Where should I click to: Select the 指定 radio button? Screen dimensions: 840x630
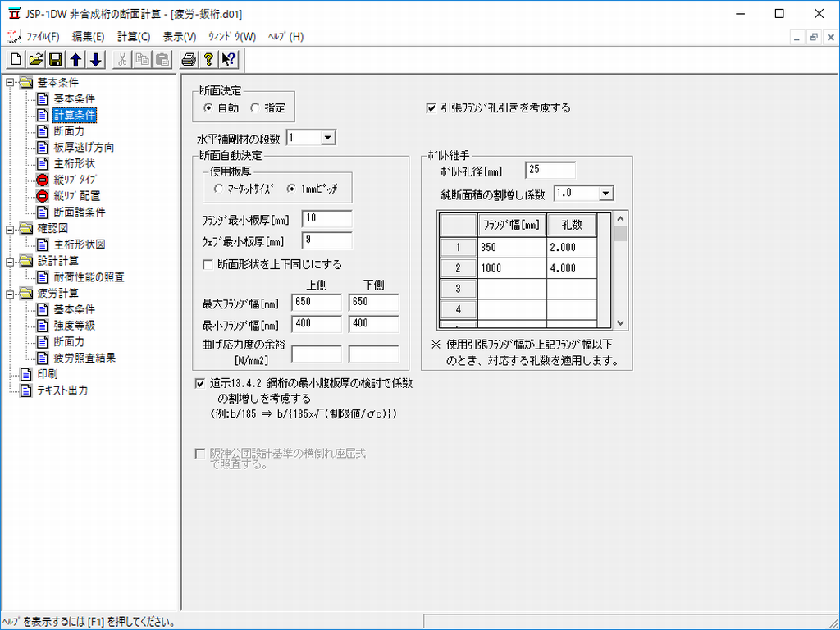[255, 107]
